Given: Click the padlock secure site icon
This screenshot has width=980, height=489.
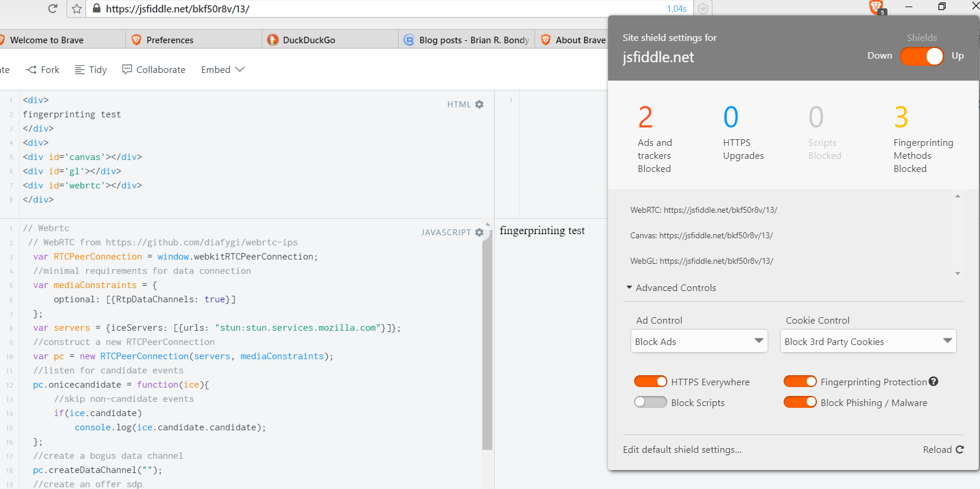Looking at the screenshot, I should pyautogui.click(x=97, y=8).
